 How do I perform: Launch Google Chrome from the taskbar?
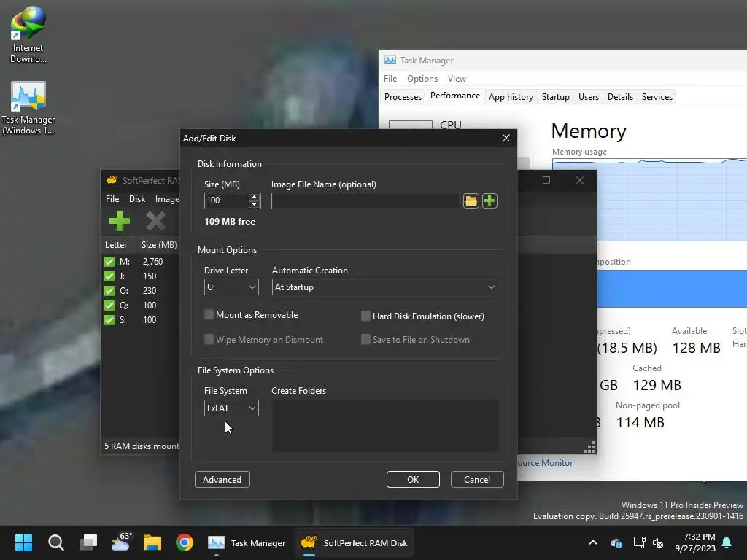pos(185,542)
